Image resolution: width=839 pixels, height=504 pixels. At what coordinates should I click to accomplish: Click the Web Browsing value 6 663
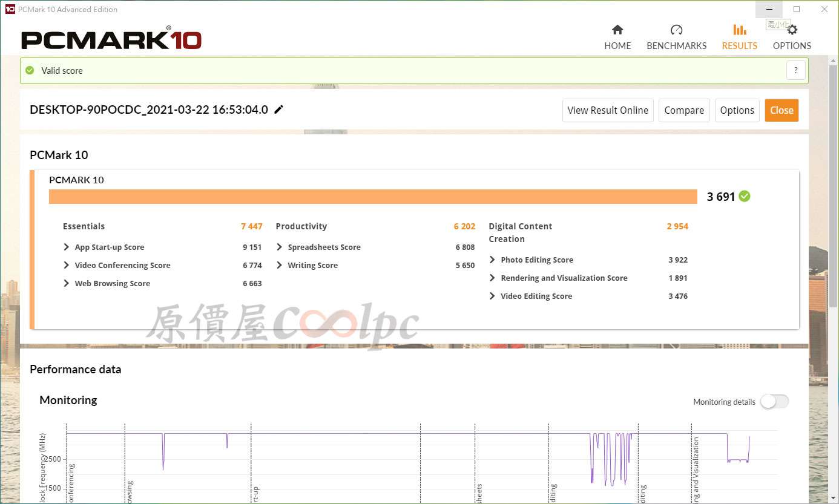point(252,283)
